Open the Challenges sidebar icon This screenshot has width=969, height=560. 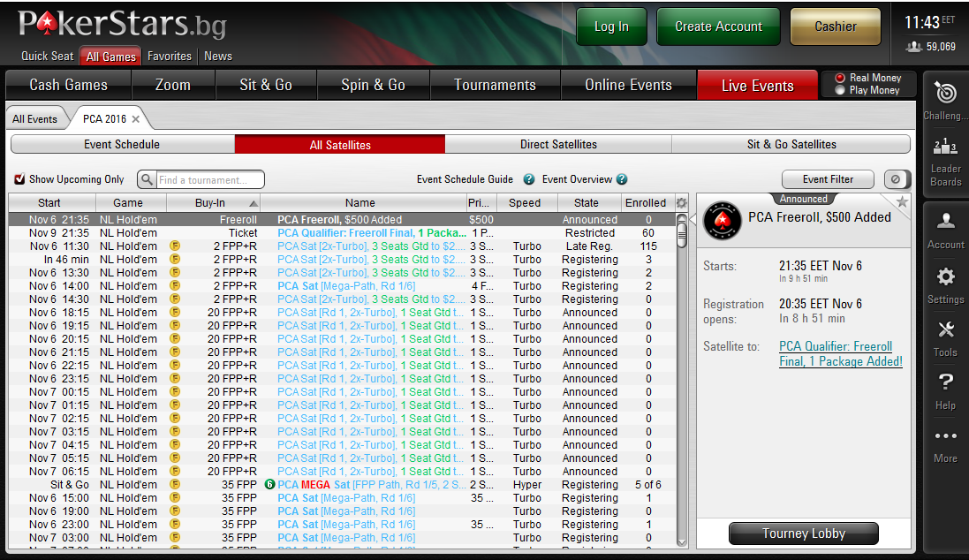(x=945, y=94)
